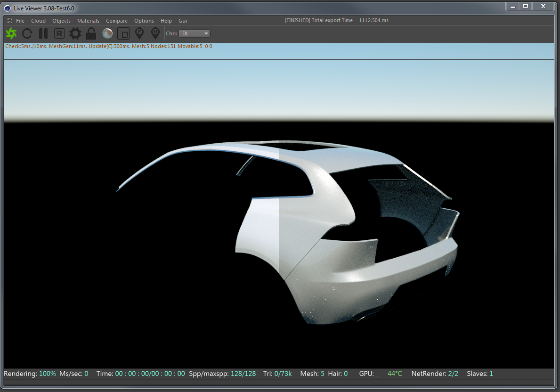Toggle the resolution lock padlock icon
560x392 pixels.
click(x=91, y=33)
